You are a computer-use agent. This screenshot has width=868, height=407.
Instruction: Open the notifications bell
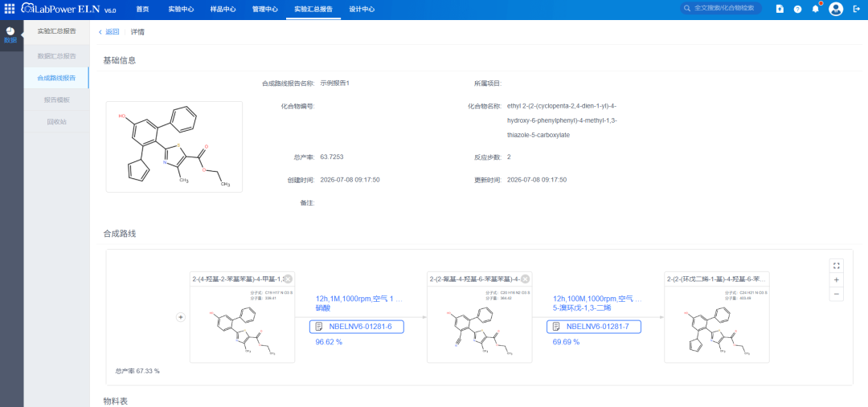[816, 9]
